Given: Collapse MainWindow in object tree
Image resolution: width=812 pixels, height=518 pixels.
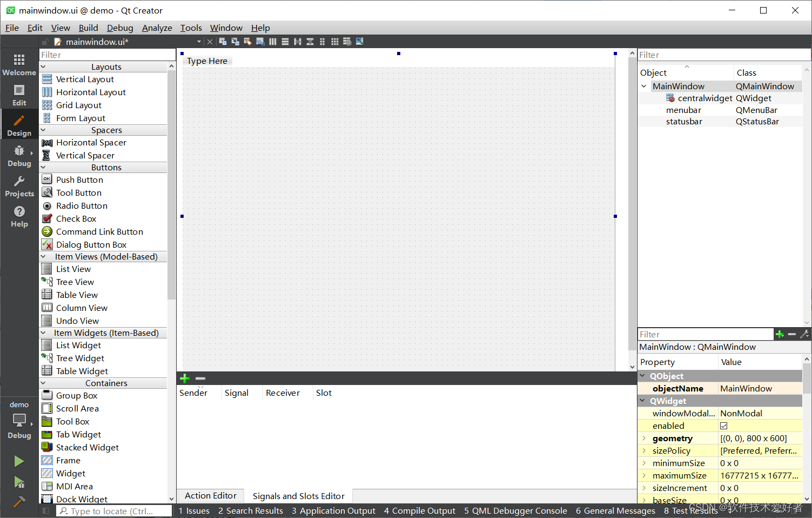Looking at the screenshot, I should (644, 86).
